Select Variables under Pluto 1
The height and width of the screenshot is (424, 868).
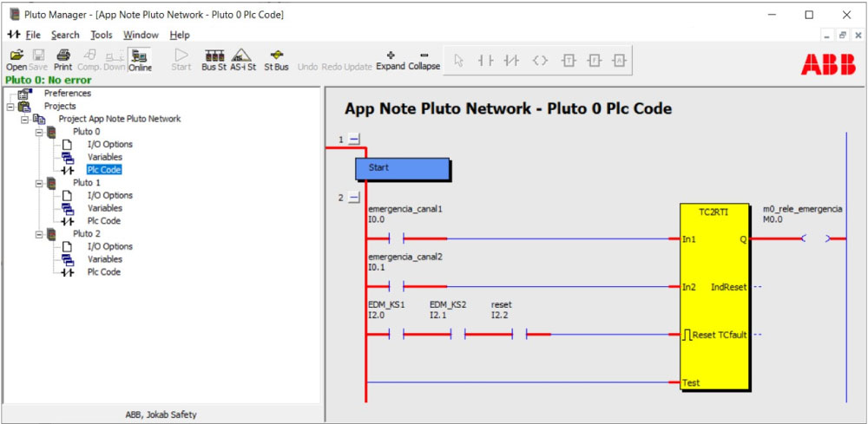(104, 208)
